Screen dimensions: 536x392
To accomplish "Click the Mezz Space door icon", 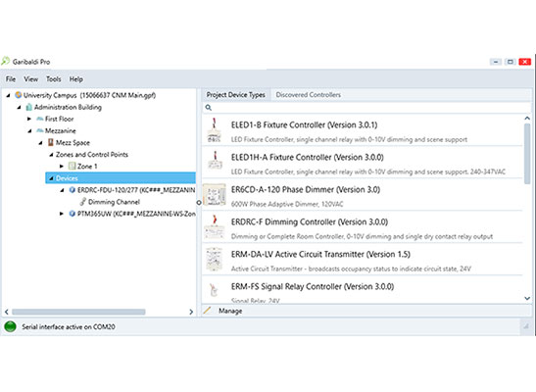I will click(x=51, y=142).
